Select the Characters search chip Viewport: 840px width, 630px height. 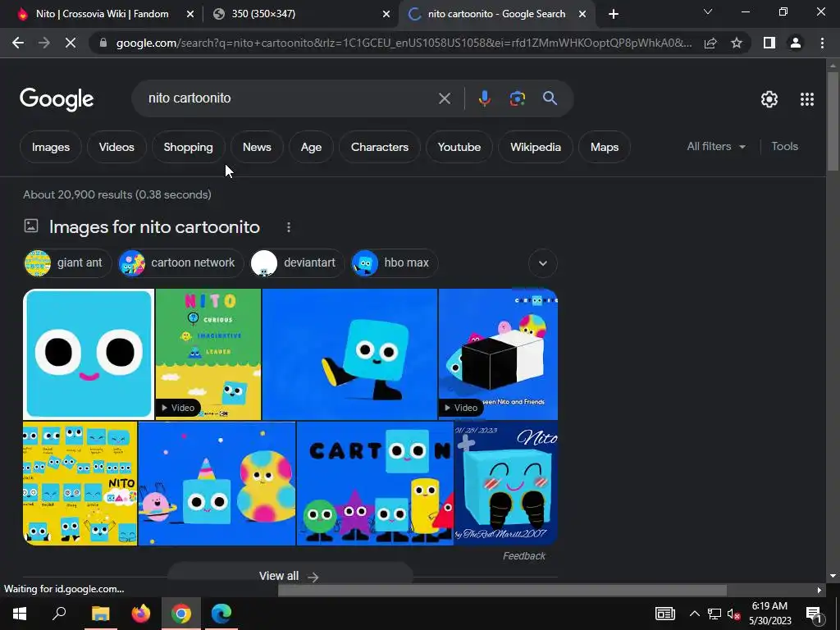coord(379,147)
